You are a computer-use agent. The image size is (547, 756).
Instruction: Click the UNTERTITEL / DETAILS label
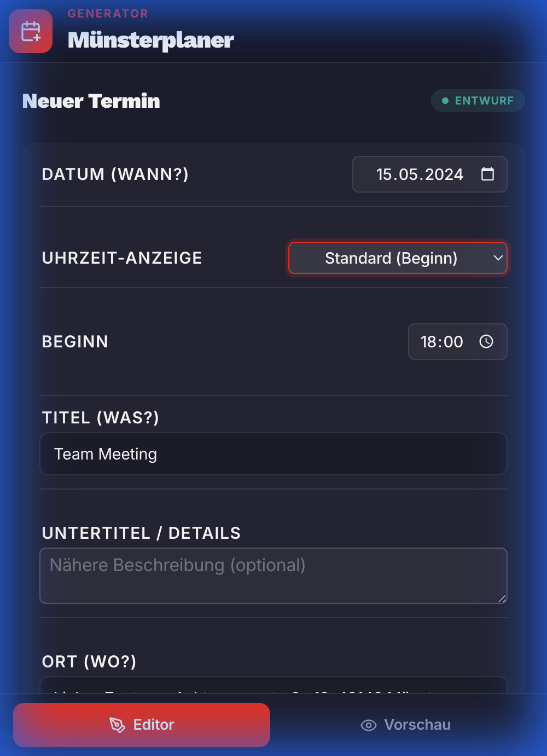(x=141, y=533)
